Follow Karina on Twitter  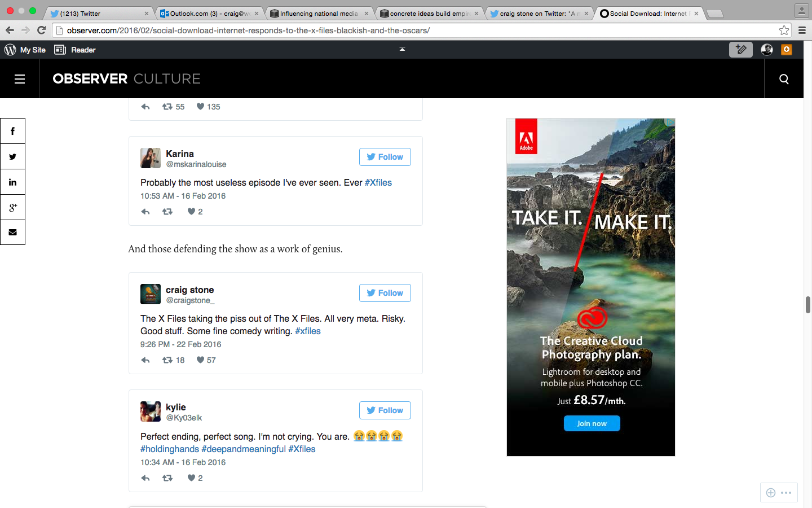pos(385,157)
